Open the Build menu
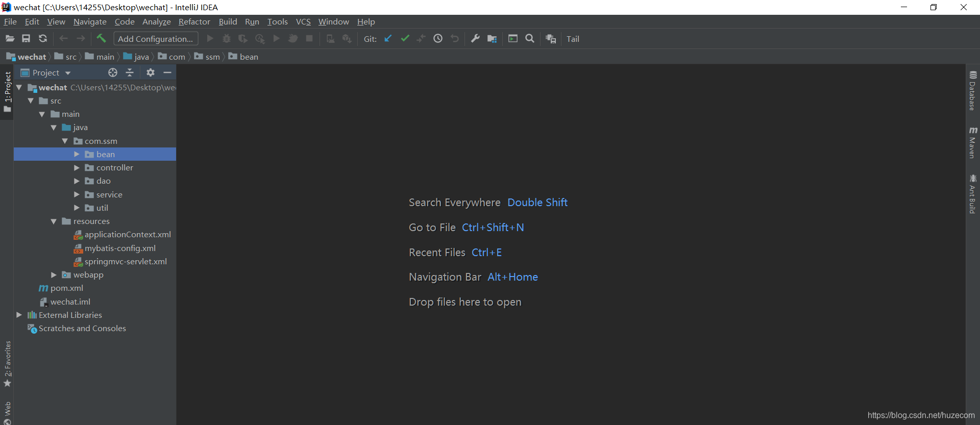 coord(228,21)
